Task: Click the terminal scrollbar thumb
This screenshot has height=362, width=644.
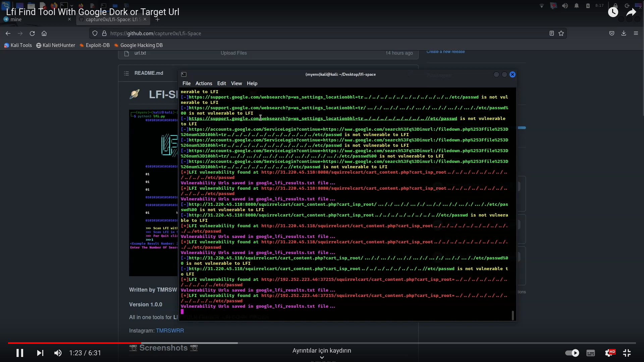Action: click(513, 315)
